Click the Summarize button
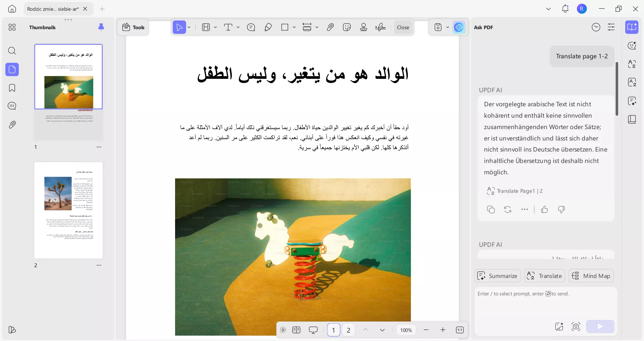 (x=497, y=276)
